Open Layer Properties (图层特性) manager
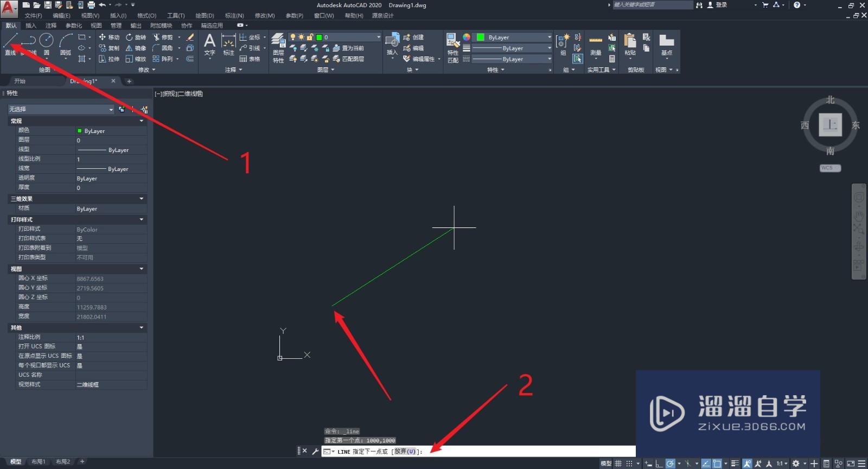This screenshot has height=469, width=868. click(278, 48)
